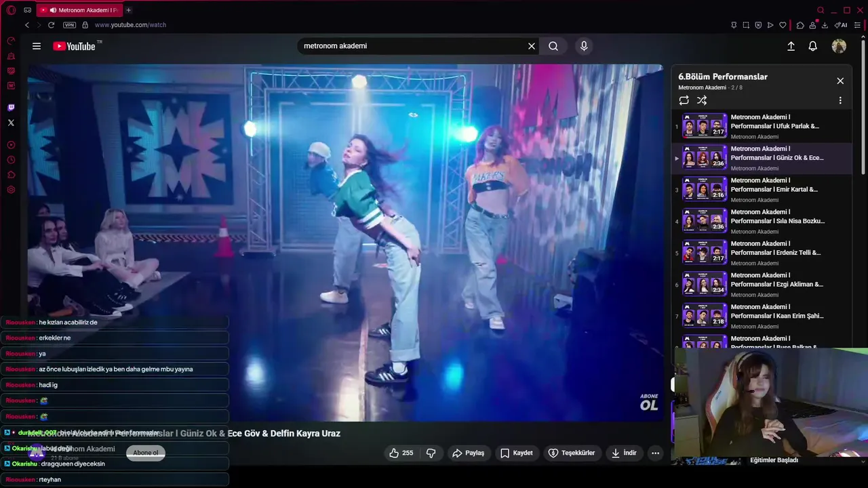The width and height of the screenshot is (868, 488).
Task: Search in open tabs magnifier
Action: (821, 10)
